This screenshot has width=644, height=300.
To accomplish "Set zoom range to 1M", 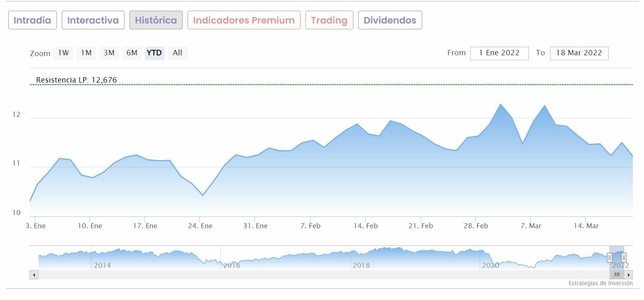I will pyautogui.click(x=86, y=53).
